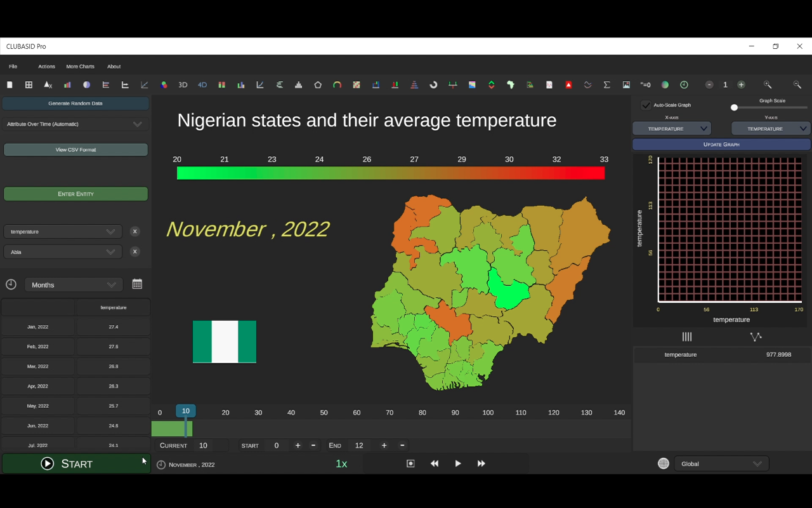Click the new blank document icon
Viewport: 812px width, 508px height.
[10, 84]
